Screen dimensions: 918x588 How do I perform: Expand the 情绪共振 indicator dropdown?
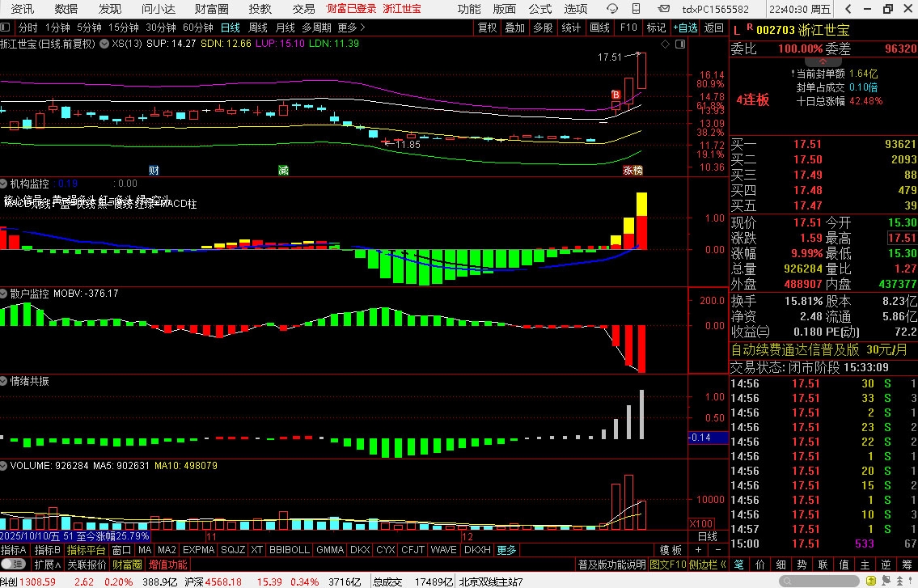coord(4,381)
